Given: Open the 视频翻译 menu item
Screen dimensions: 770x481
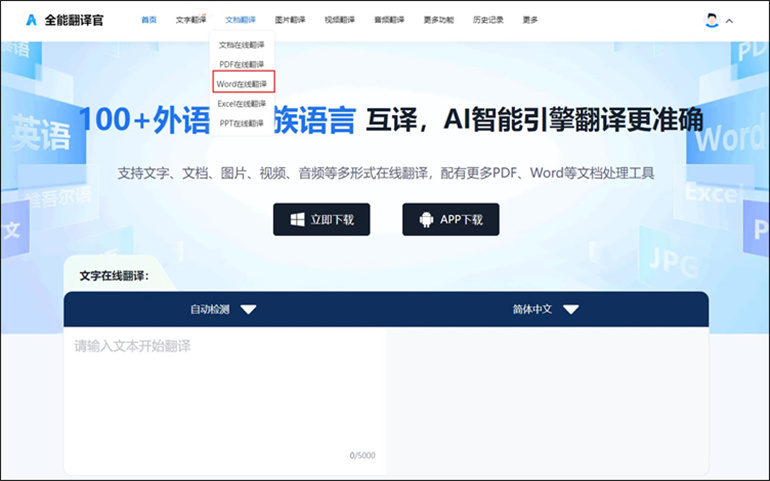Looking at the screenshot, I should click(x=340, y=20).
